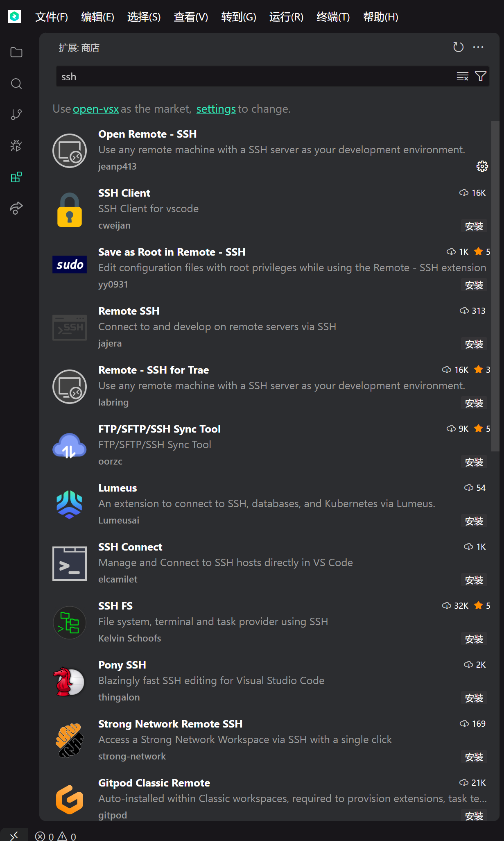This screenshot has width=504, height=841.
Task: Click the Remote - SSH for Trae icon
Action: pos(70,387)
